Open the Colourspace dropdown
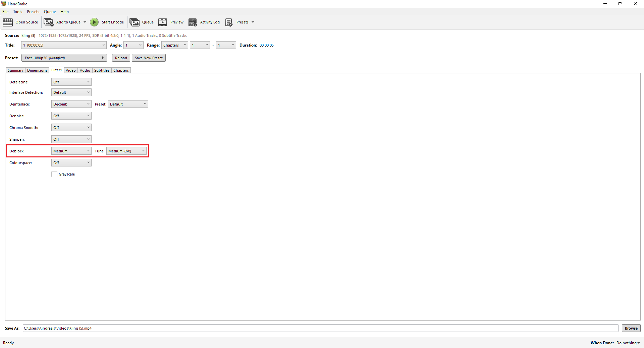The image size is (644, 348). [71, 163]
